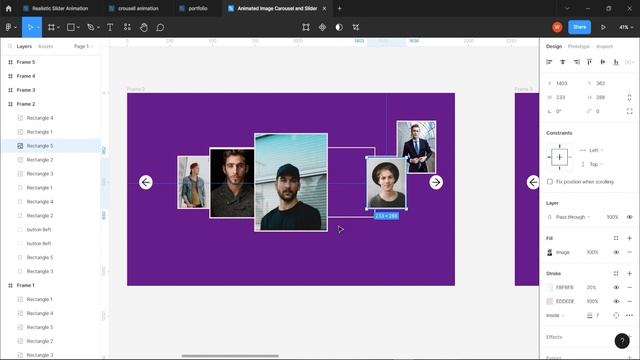640x360 pixels.
Task: Switch to the Inspect tab
Action: tap(604, 46)
